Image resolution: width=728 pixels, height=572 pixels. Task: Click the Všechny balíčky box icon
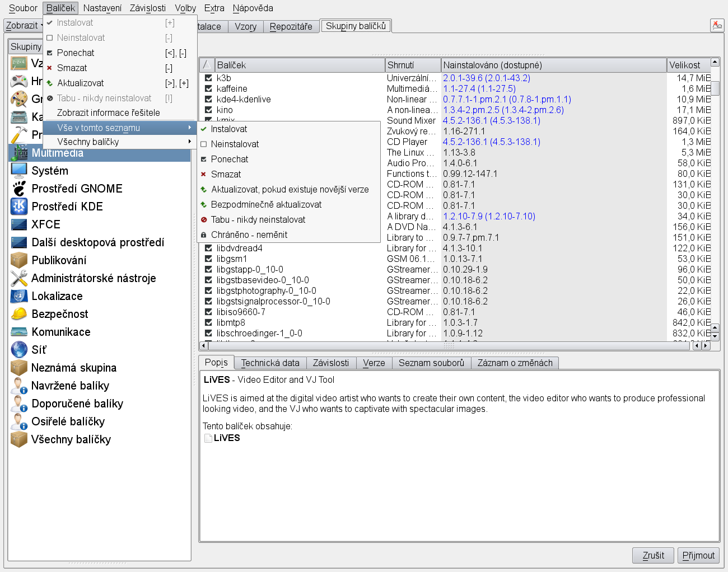(x=19, y=439)
